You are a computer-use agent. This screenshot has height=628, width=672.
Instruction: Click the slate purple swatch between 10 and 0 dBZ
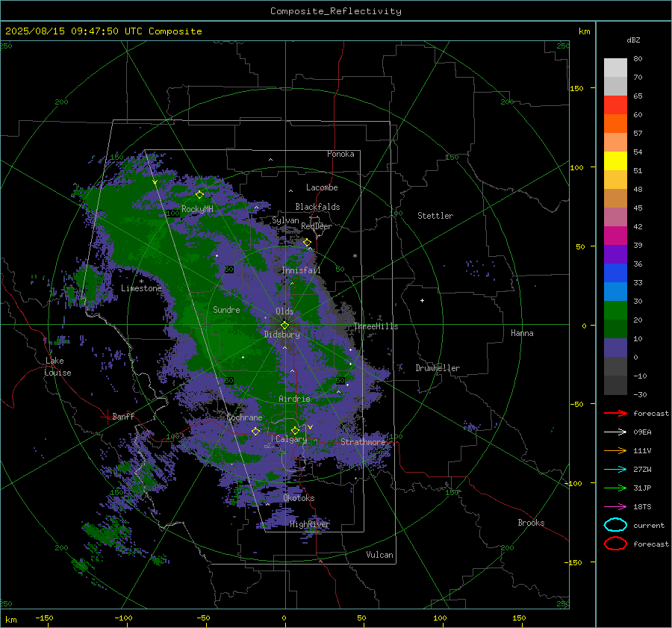coord(615,348)
